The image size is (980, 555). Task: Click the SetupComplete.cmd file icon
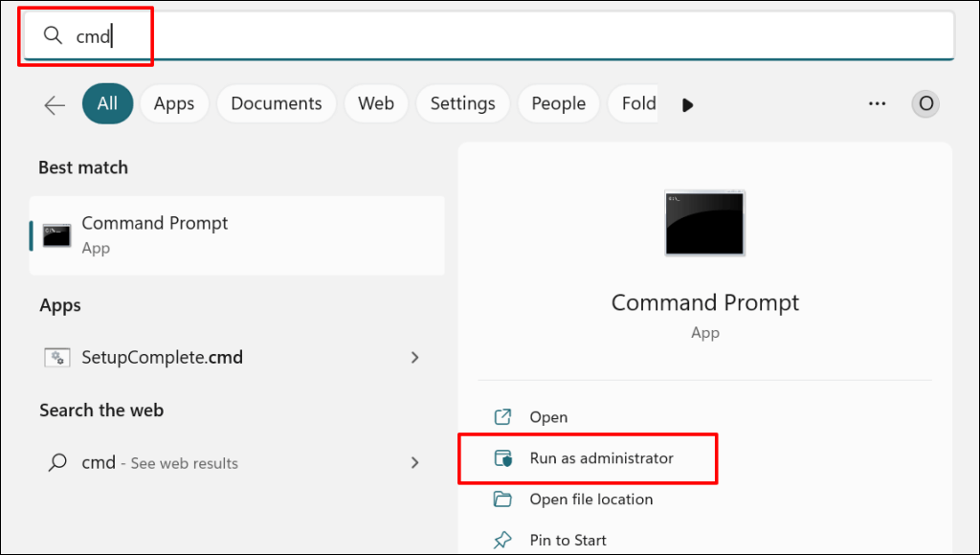(57, 358)
